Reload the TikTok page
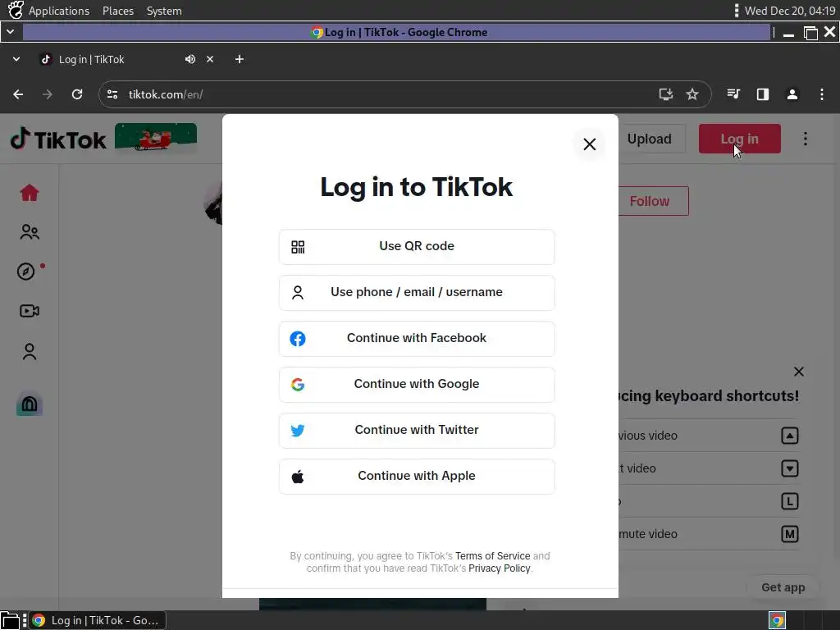The image size is (840, 630). [77, 94]
